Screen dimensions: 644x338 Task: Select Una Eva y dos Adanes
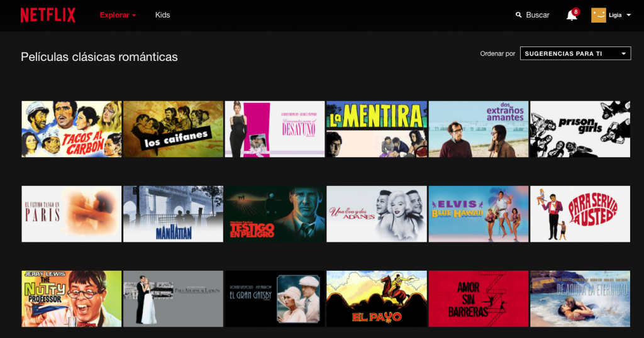click(377, 214)
